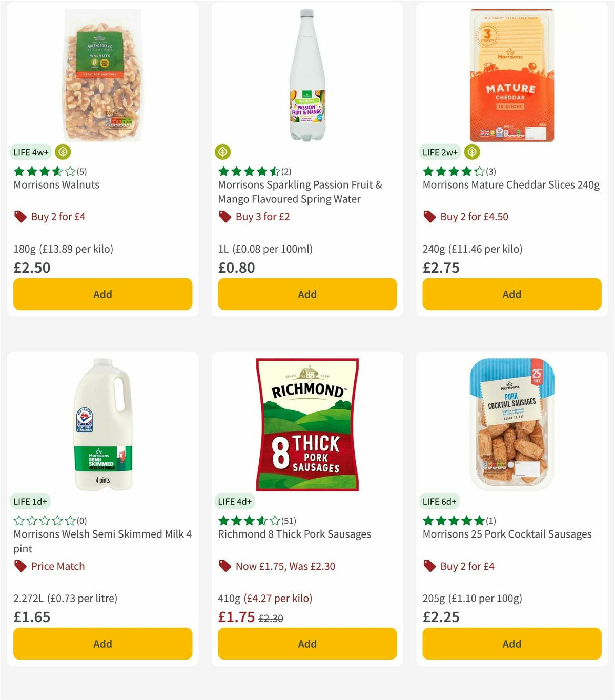Click the (0) rating on Welsh Semi Skimmed Milk
Screen dimensions: 615x700
82,520
